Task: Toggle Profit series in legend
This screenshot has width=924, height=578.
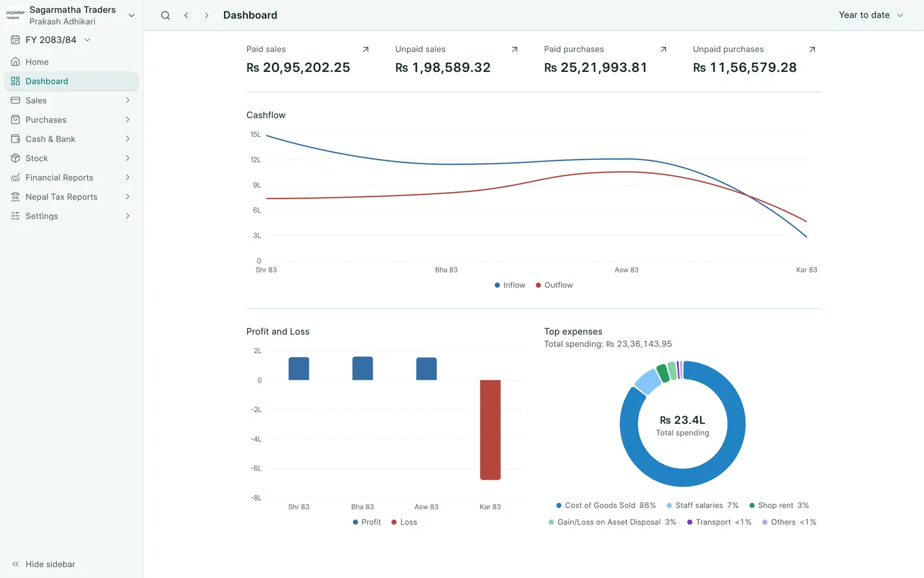Action: pos(367,522)
